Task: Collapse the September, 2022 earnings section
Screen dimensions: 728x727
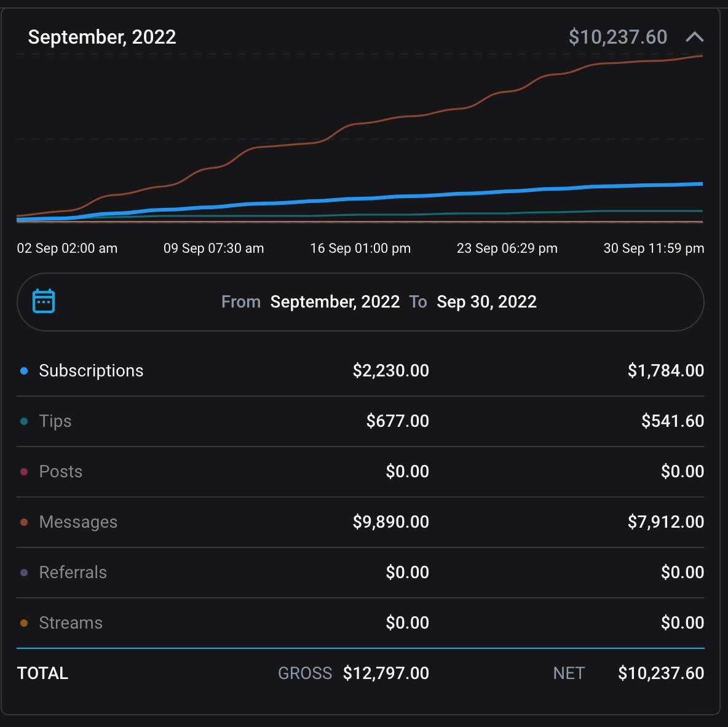Action: tap(694, 37)
